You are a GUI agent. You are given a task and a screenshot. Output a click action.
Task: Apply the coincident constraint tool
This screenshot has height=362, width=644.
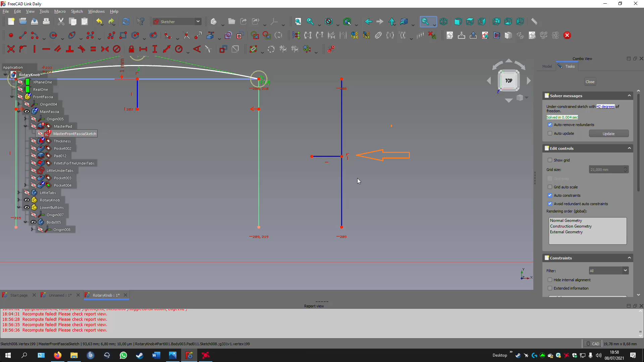(11, 49)
